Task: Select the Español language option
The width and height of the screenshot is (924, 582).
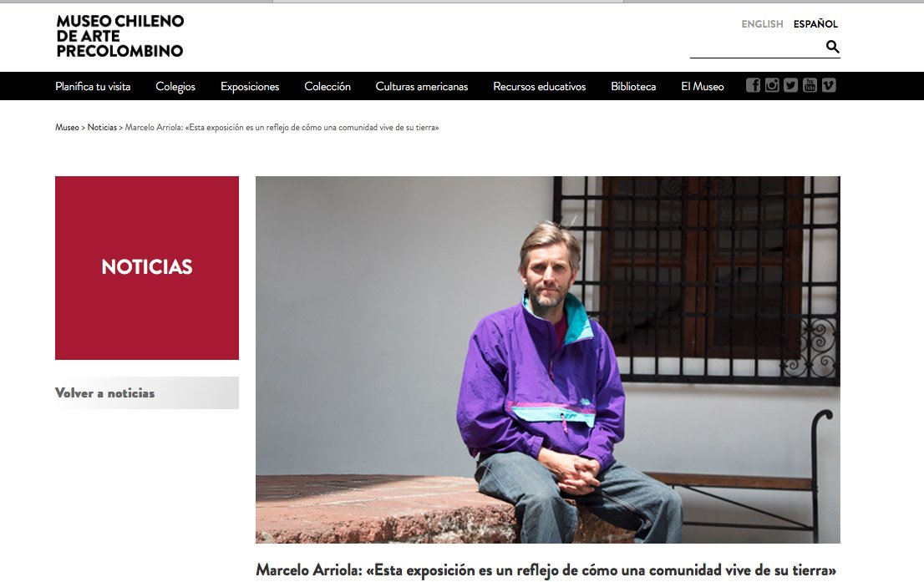Action: (x=815, y=24)
